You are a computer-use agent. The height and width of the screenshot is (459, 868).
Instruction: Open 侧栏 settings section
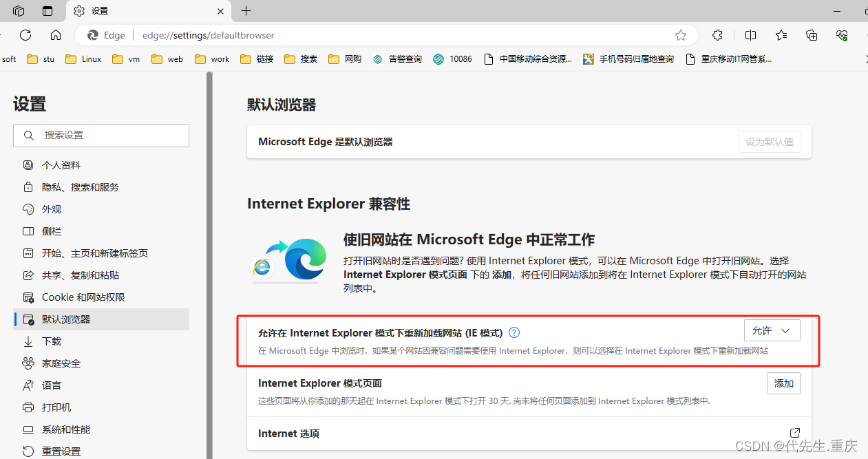[x=101, y=231]
